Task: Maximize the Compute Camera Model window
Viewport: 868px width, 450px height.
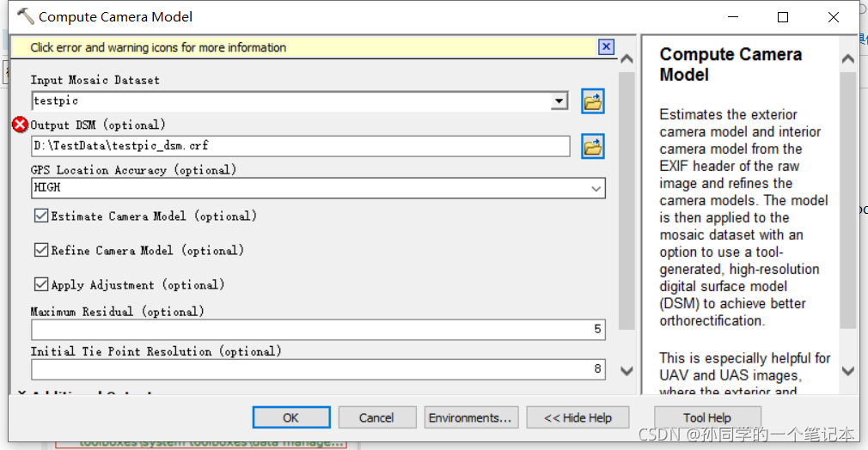Action: coord(783,17)
